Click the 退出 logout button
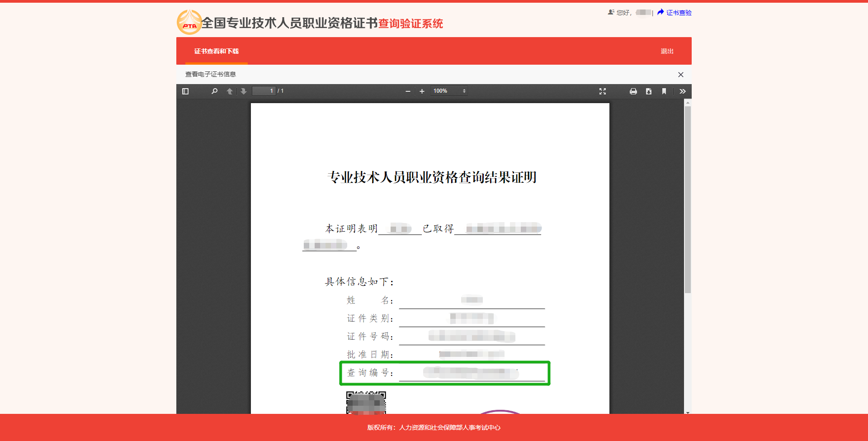Screen dimensions: 868x441 coord(667,51)
